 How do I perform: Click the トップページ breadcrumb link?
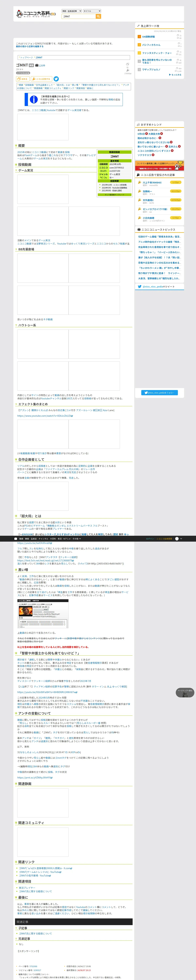coord(26,57)
